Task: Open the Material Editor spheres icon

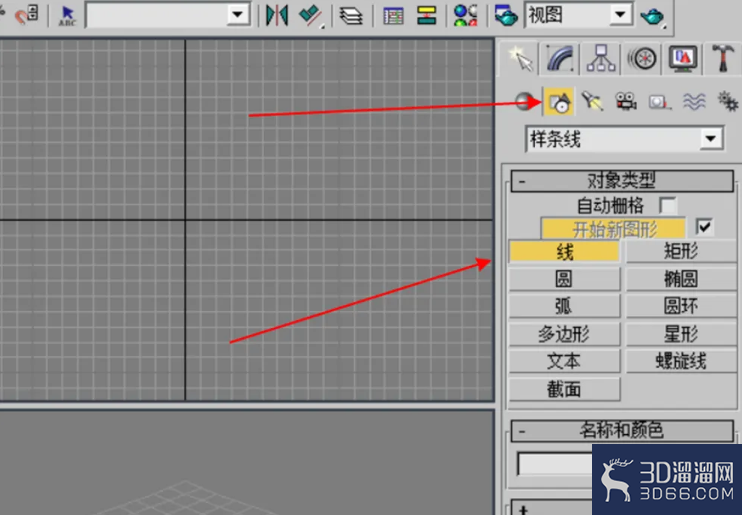Action: (465, 15)
